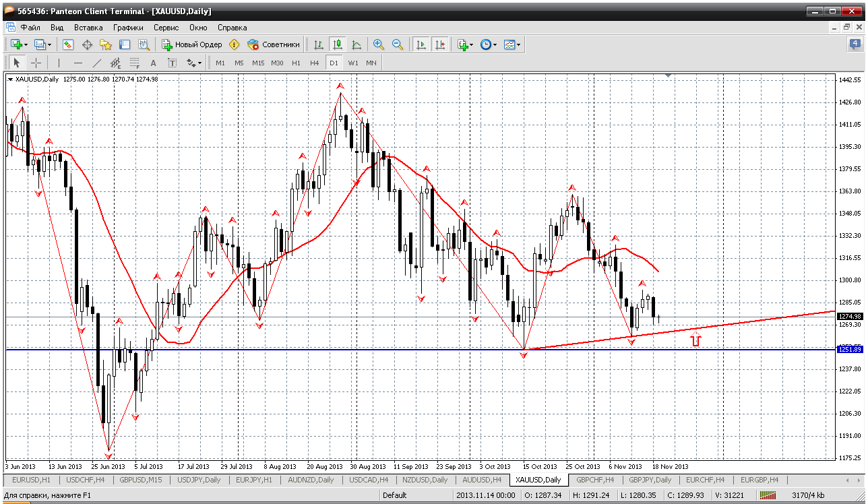868x504 pixels.
Task: Switch chart to Japanese candlesticks
Action: click(338, 44)
